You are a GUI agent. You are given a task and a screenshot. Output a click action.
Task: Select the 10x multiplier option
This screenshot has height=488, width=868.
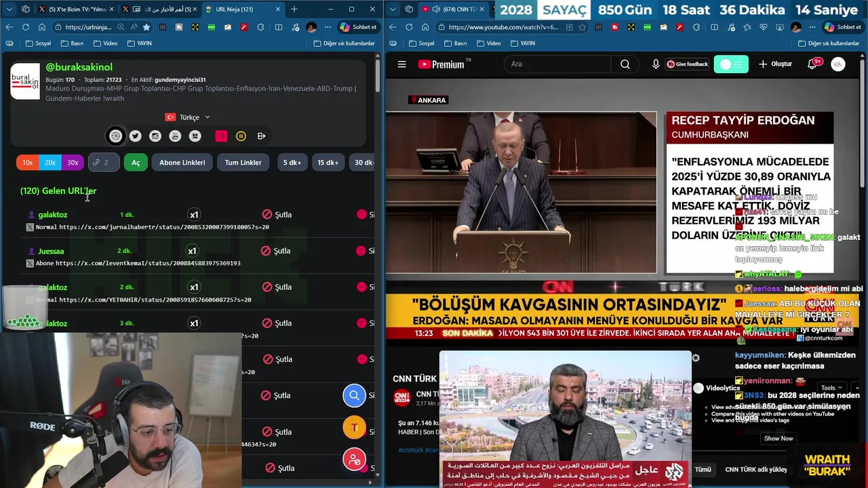coord(27,163)
